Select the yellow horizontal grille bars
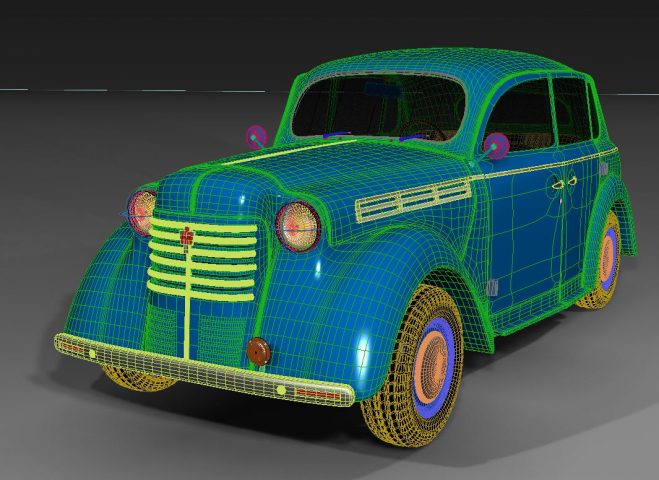The width and height of the screenshot is (659, 480). [203, 259]
